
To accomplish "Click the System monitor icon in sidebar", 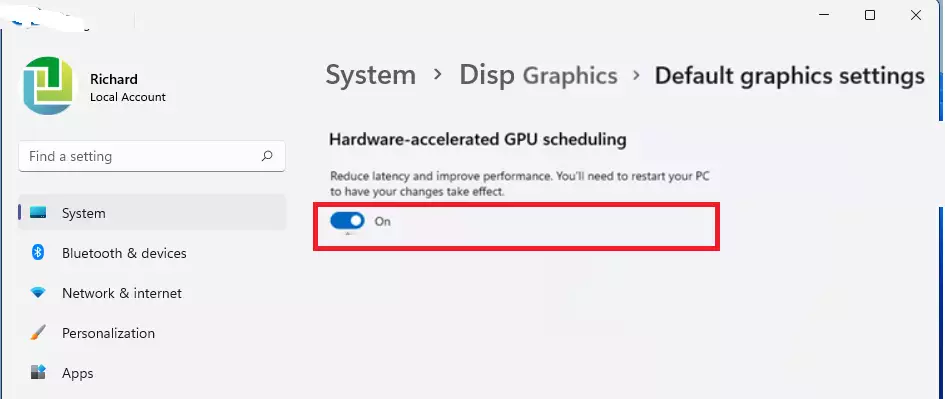I will [38, 213].
